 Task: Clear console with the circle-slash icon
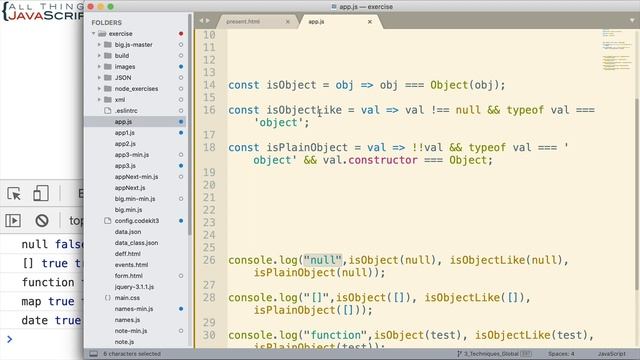[42, 221]
